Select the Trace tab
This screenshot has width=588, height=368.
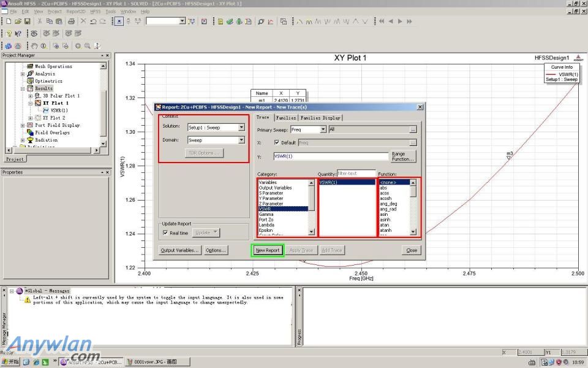[263, 117]
